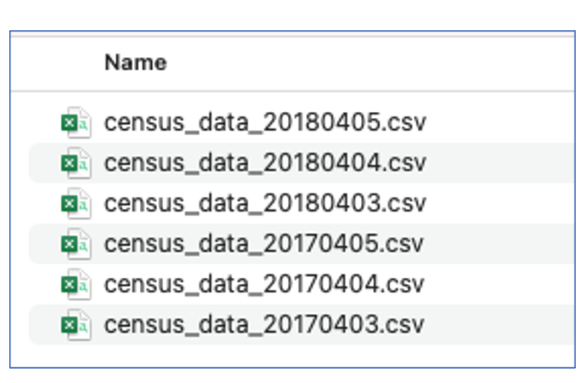This screenshot has height=383, width=588.
Task: Click the file icon beside census_data_20180404.csv
Action: [75, 163]
